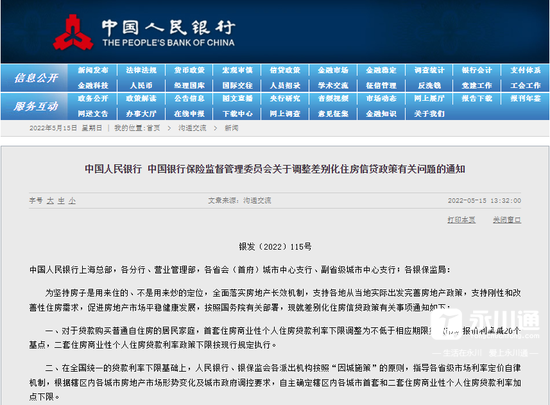Go to the 网送文告 page
Viewport: 550px width, 405px height.
93,114
